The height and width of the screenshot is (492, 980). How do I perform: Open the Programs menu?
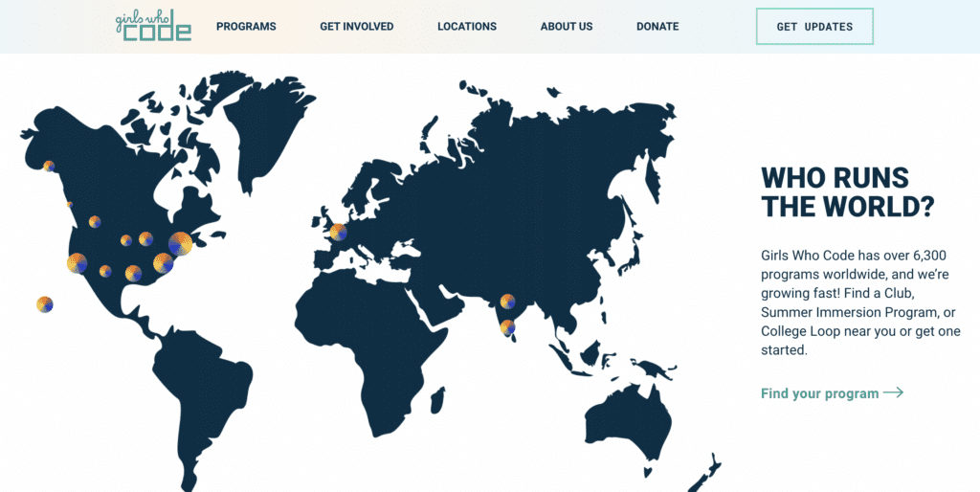[246, 27]
